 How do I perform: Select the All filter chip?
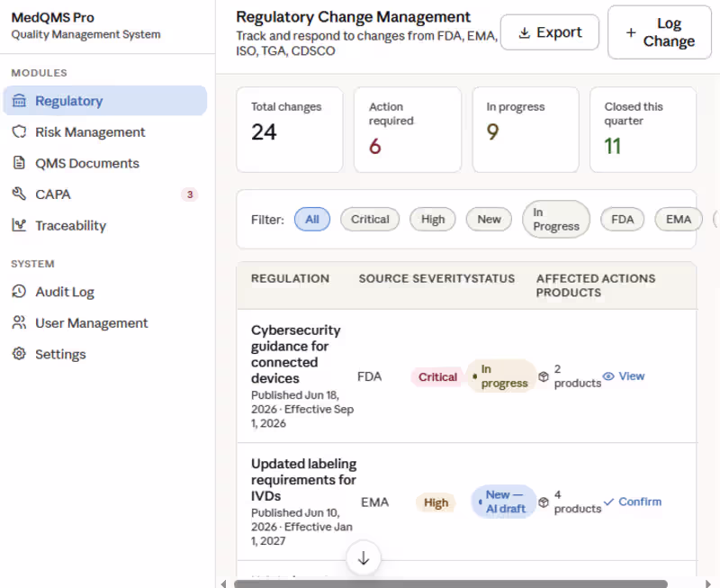[312, 219]
